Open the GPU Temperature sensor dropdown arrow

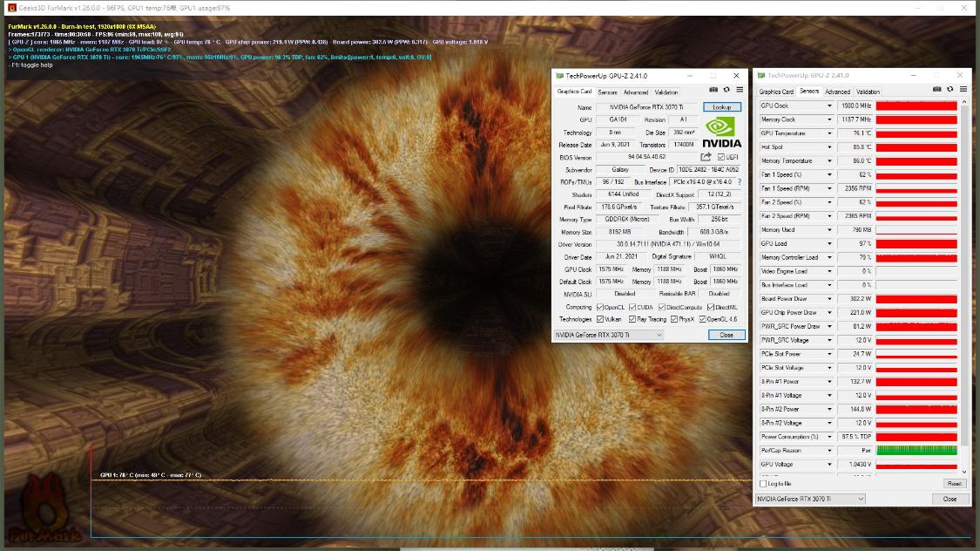829,133
